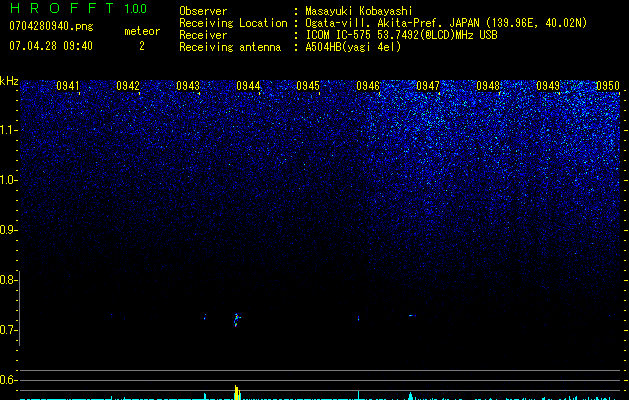
Task: Click the 0943 time marker
Action: pos(188,86)
